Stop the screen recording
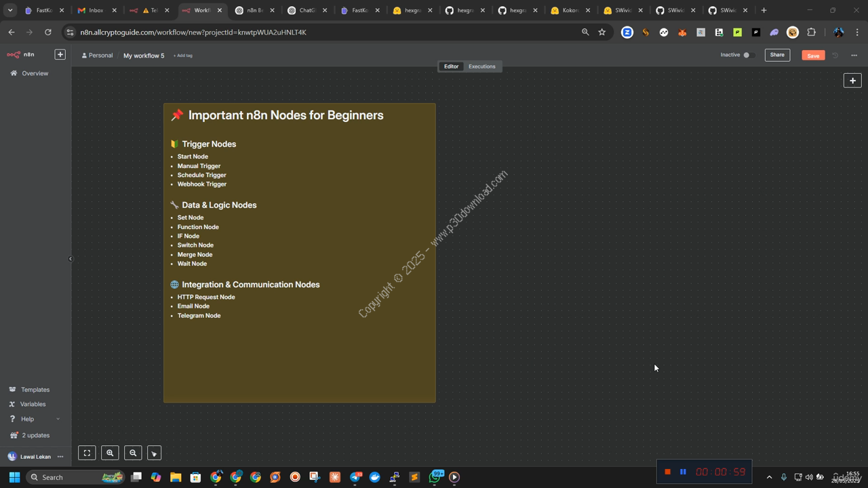The image size is (868, 488). tap(667, 472)
